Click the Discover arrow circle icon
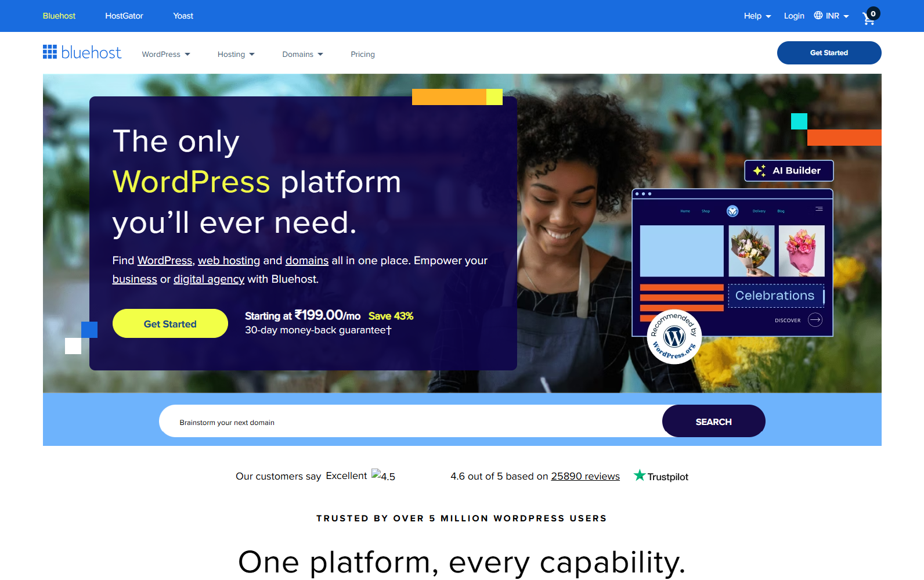The height and width of the screenshot is (580, 924). (x=815, y=320)
